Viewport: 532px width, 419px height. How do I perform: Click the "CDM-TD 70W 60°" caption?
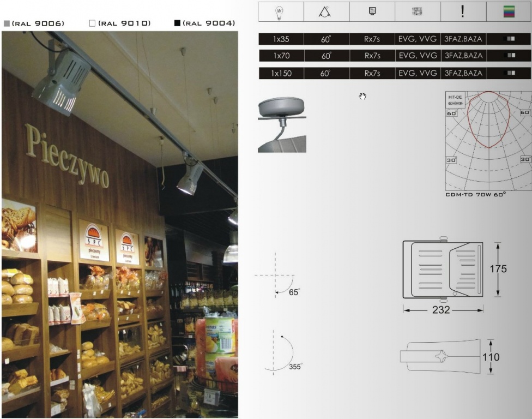475,195
